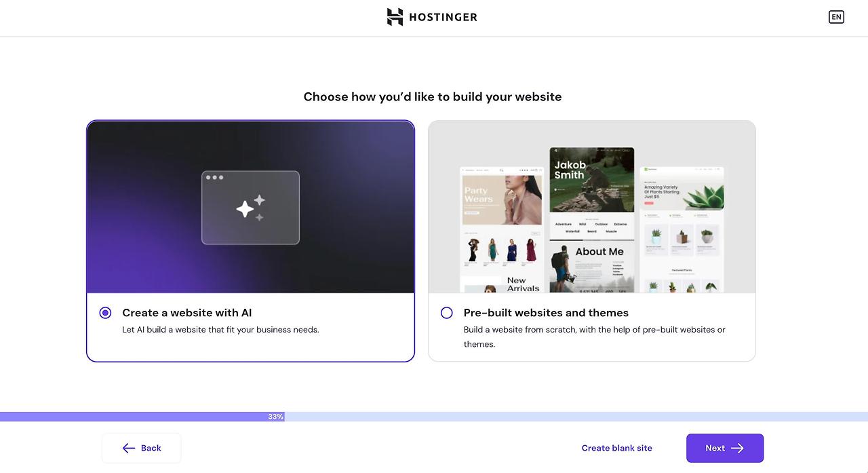Select the Pre-built websites and themes radio
This screenshot has width=868, height=473.
(446, 313)
